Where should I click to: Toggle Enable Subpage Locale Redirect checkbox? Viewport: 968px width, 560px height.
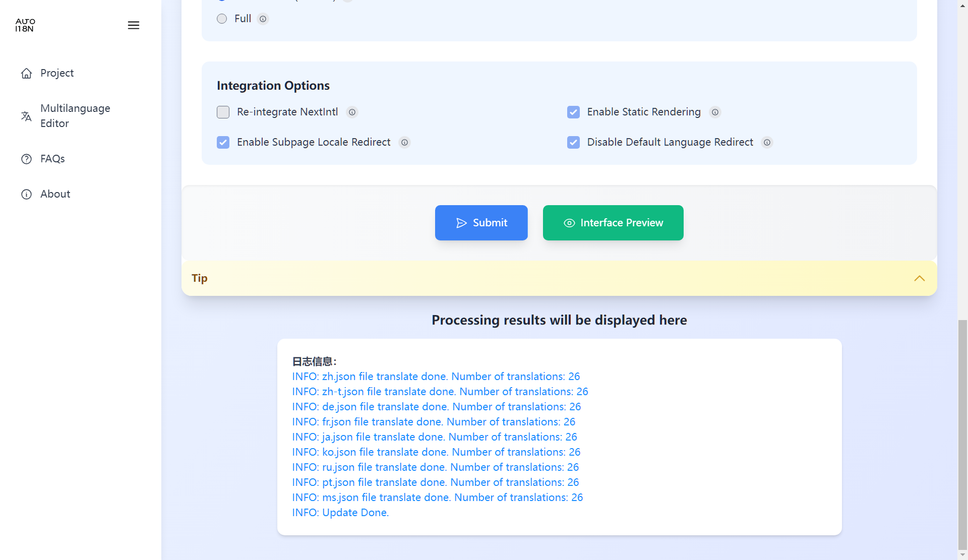[223, 141]
